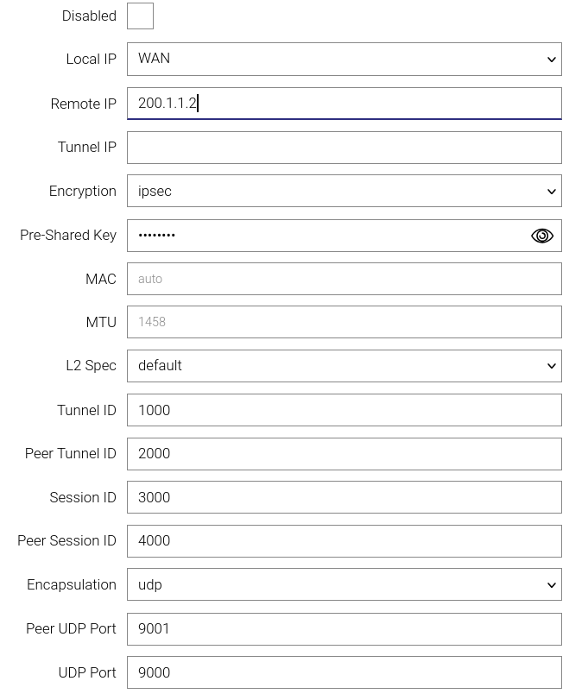The width and height of the screenshot is (588, 700).
Task: Click into the Pre-Shared Key password field
Action: (x=328, y=236)
